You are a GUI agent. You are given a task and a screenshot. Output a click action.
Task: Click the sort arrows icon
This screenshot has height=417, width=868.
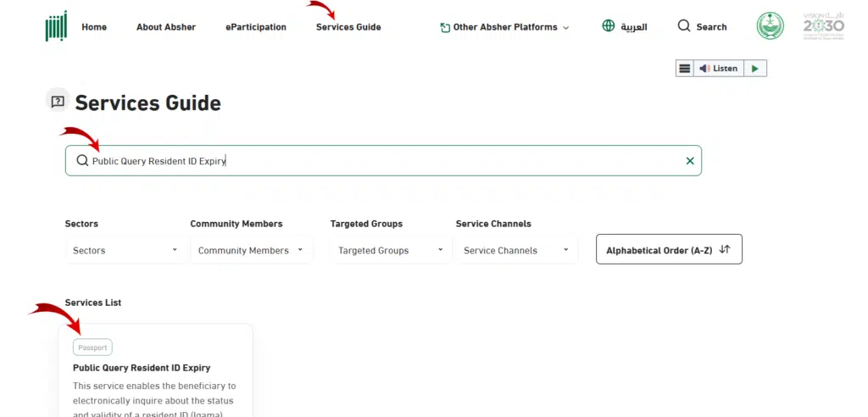click(725, 250)
